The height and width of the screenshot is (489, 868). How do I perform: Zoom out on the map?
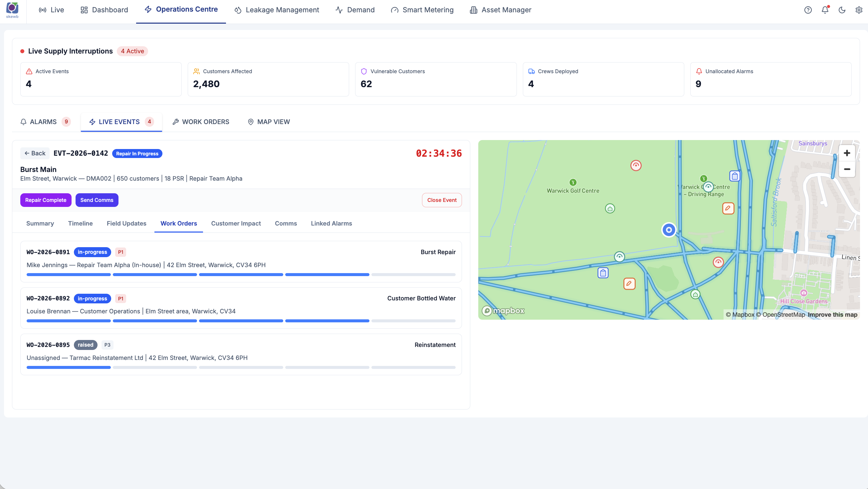point(847,169)
